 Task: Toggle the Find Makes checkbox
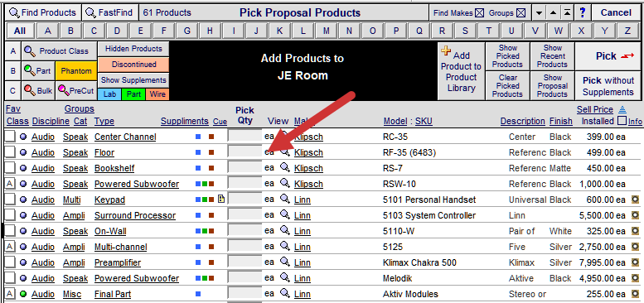point(479,13)
